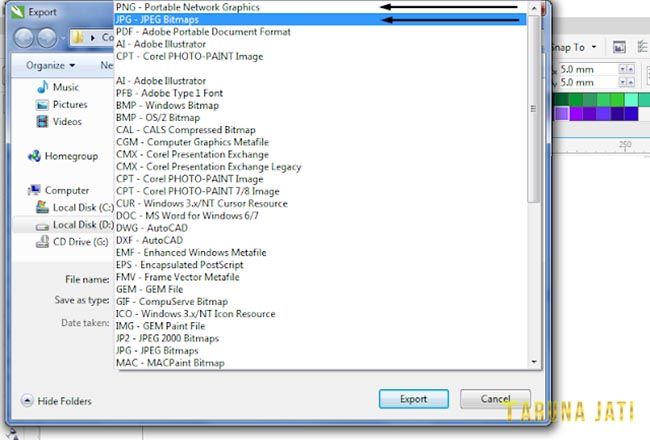The height and width of the screenshot is (440, 650).
Task: Go forward with the Forward arrow button
Action: pos(47,38)
